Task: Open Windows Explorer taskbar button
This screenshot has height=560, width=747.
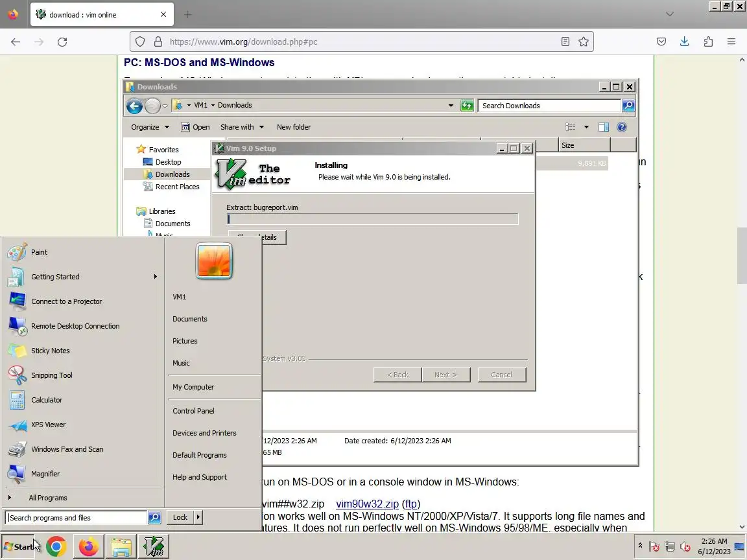Action: point(121,546)
